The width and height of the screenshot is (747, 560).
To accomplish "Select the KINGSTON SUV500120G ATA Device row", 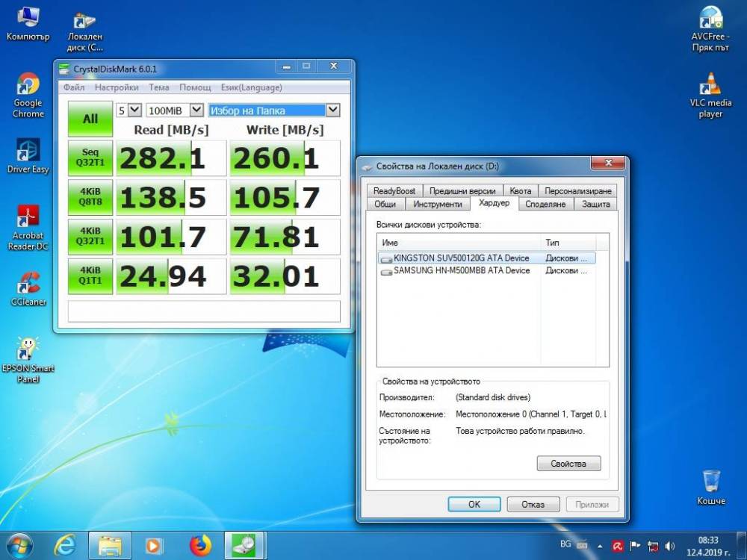I will pyautogui.click(x=486, y=258).
